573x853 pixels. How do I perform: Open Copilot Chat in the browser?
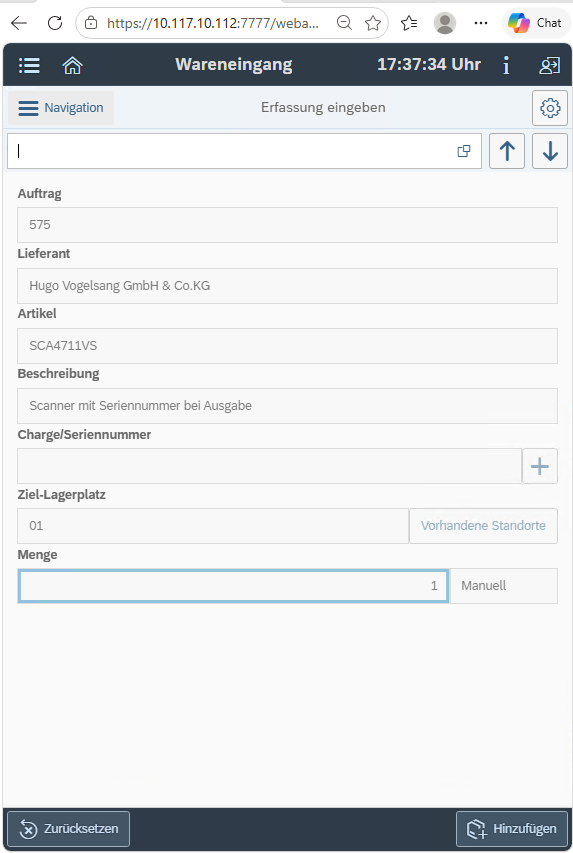[535, 23]
